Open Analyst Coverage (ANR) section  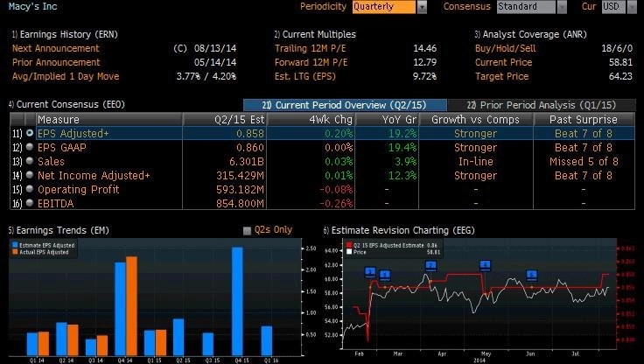coord(530,34)
